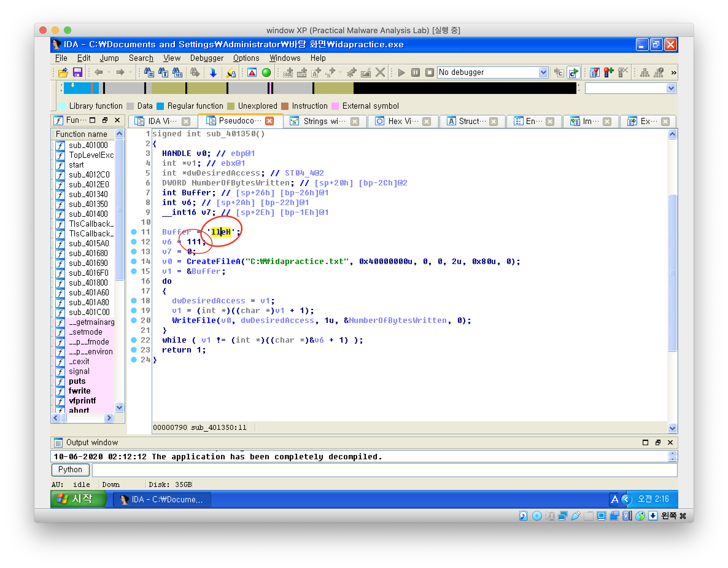This screenshot has width=728, height=568.
Task: Click the stop process icon
Action: pyautogui.click(x=430, y=72)
